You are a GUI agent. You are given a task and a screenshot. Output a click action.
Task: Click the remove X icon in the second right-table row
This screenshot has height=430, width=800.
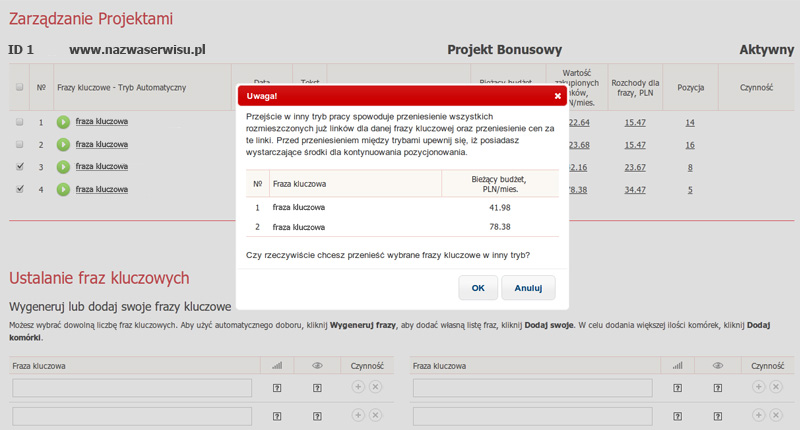coord(777,414)
